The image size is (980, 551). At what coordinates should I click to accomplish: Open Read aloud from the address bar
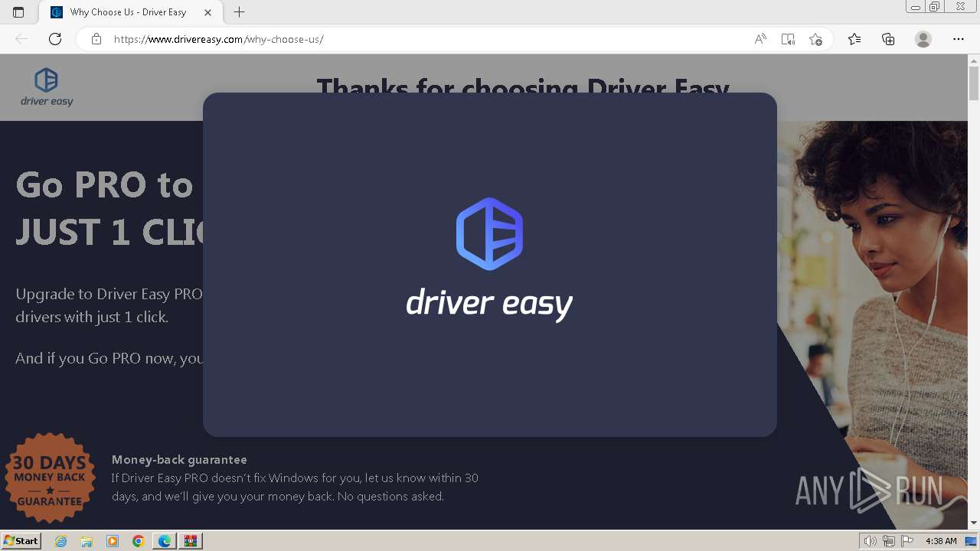tap(760, 39)
